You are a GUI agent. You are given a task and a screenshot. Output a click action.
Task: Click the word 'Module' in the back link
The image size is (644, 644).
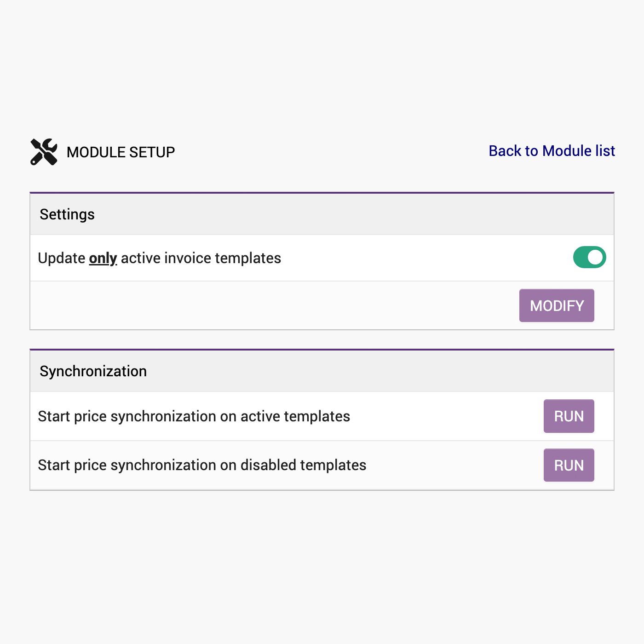point(567,151)
